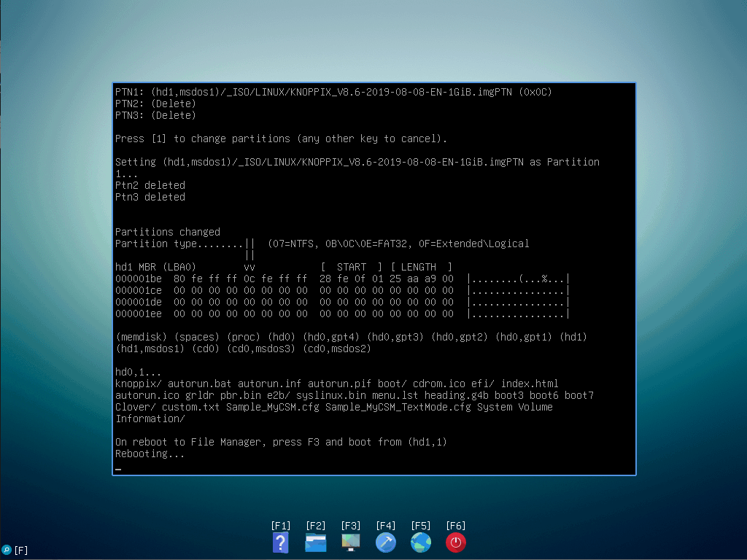Click the 'Partition type........' text
This screenshot has width=747, height=560.
tap(179, 244)
